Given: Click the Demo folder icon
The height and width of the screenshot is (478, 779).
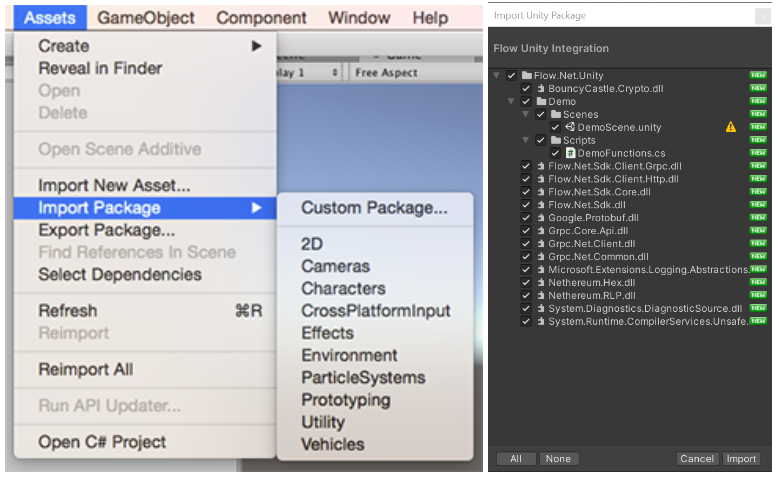Looking at the screenshot, I should [x=542, y=101].
